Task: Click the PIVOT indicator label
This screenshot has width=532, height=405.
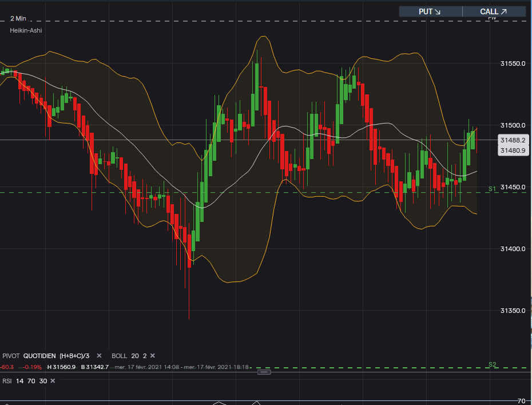Action: point(11,356)
